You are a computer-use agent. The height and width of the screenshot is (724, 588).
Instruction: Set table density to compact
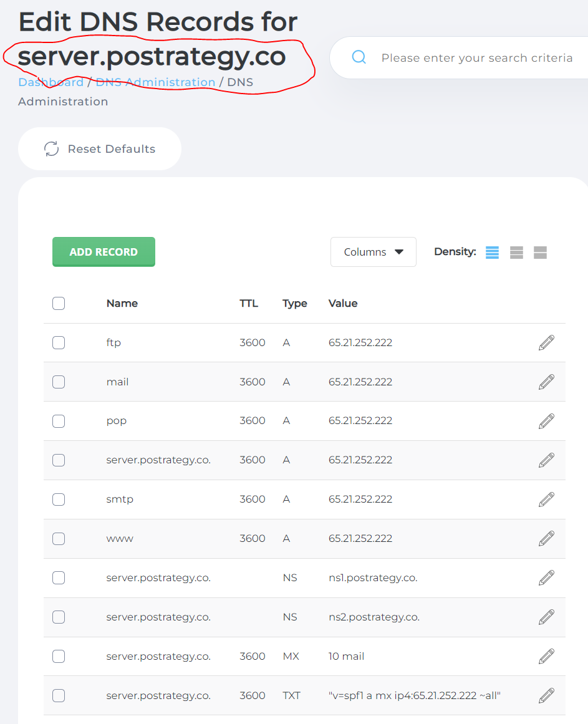(492, 252)
